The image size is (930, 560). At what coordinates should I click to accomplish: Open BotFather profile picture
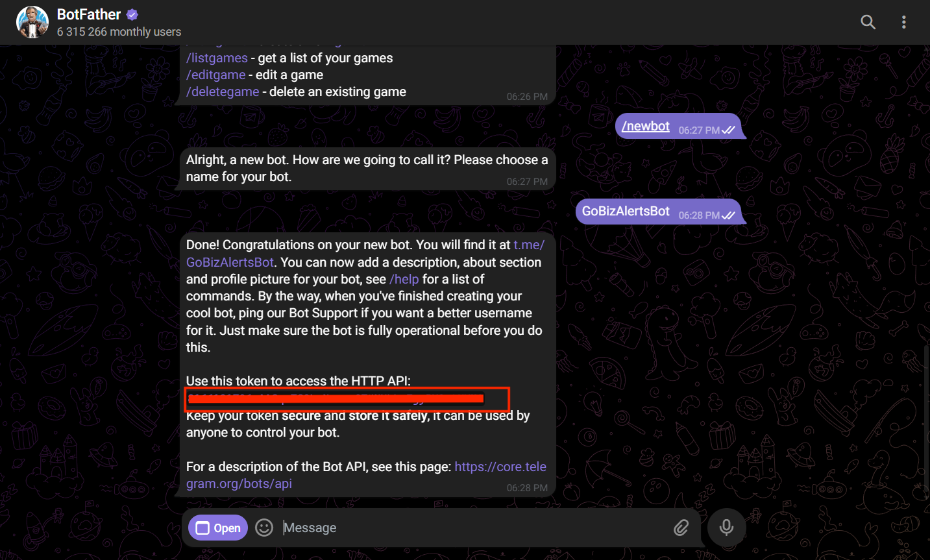point(32,22)
